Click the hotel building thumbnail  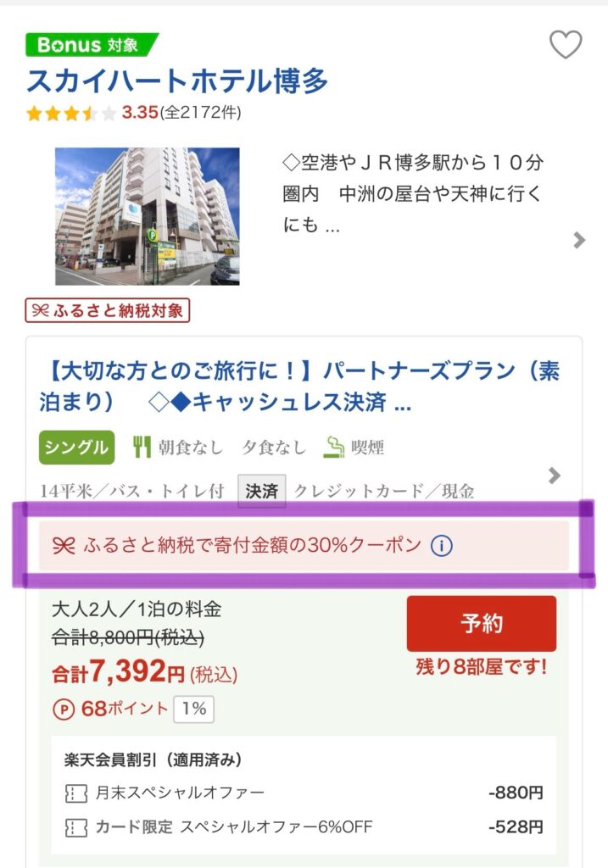(148, 217)
